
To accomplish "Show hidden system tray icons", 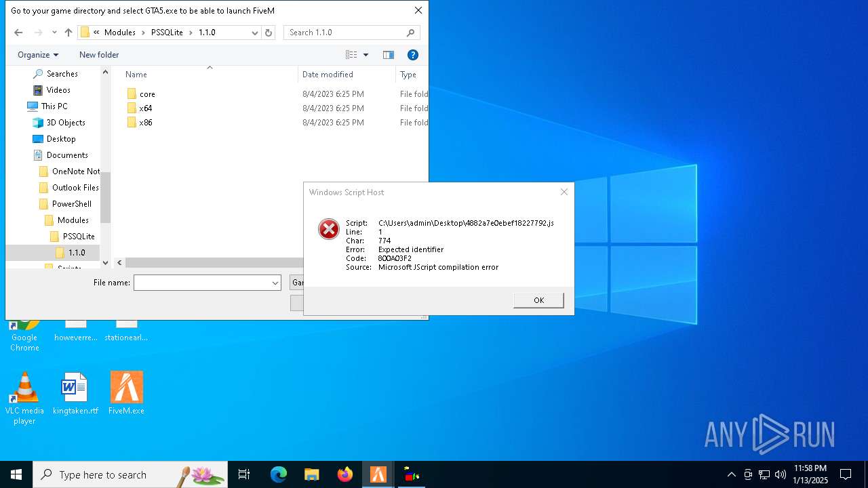I will click(731, 474).
